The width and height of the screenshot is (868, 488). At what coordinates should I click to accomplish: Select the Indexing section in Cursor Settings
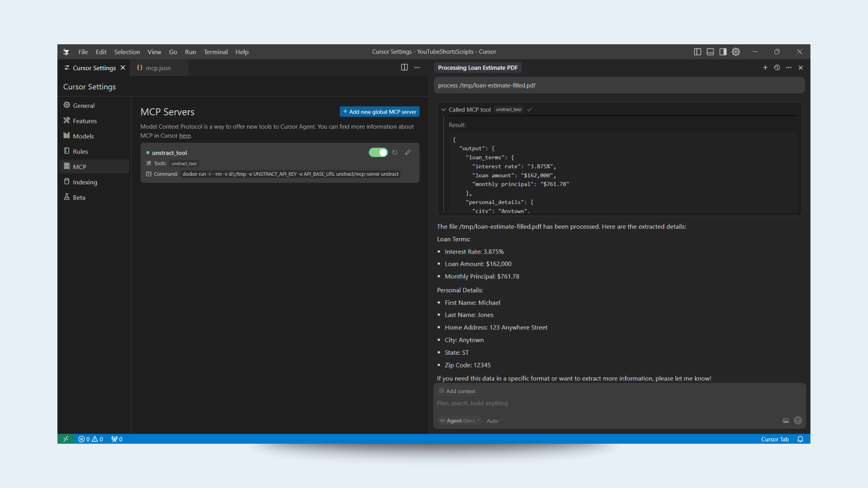click(x=85, y=182)
